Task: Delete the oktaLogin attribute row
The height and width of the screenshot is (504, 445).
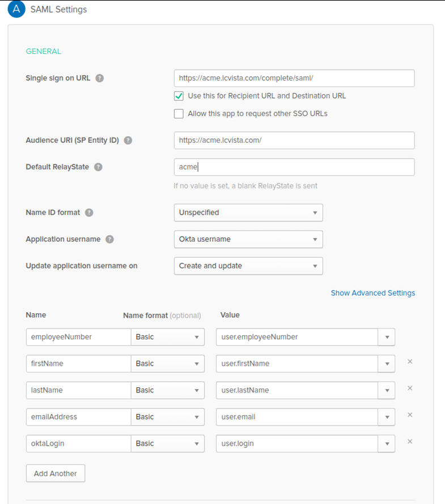Action: pos(410,442)
